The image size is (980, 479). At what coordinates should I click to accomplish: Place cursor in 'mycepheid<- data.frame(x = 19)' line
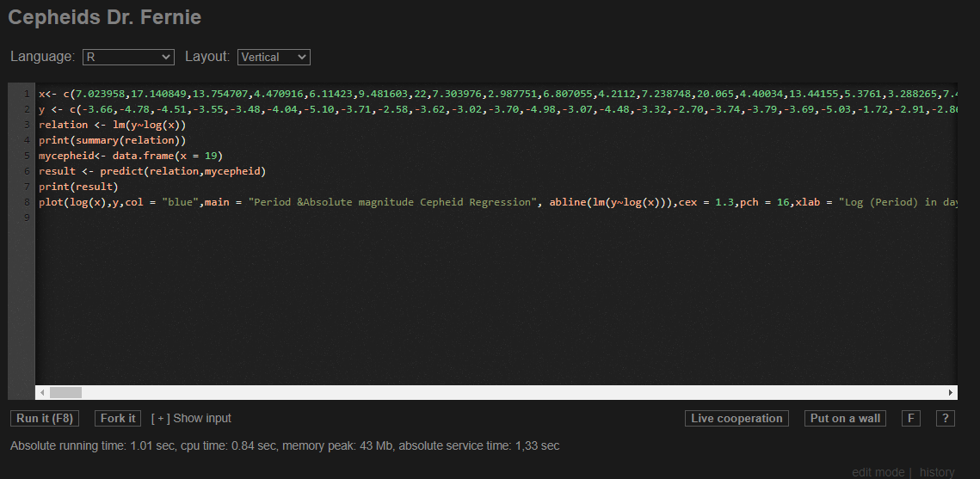[x=131, y=156]
